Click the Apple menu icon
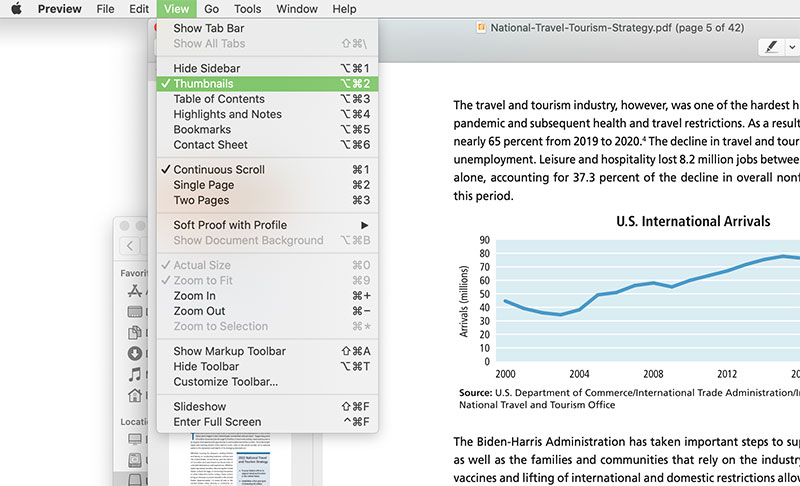 pos(17,9)
